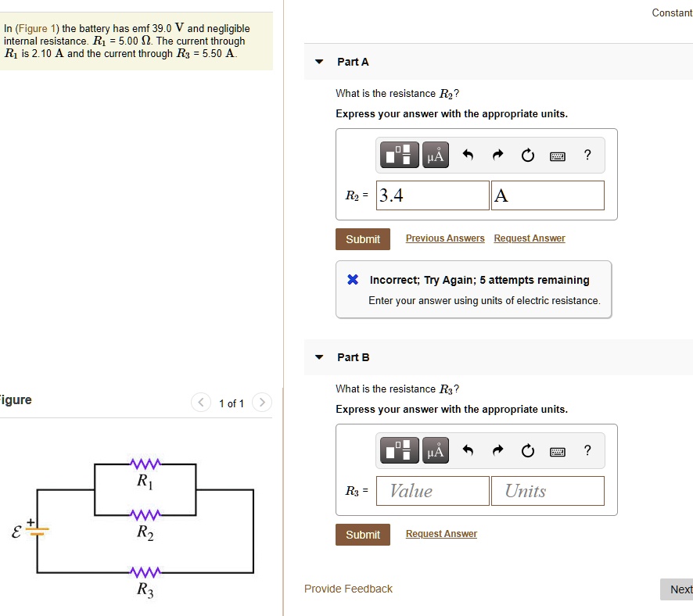
Task: Submit the Part A answer
Action: coord(362,238)
